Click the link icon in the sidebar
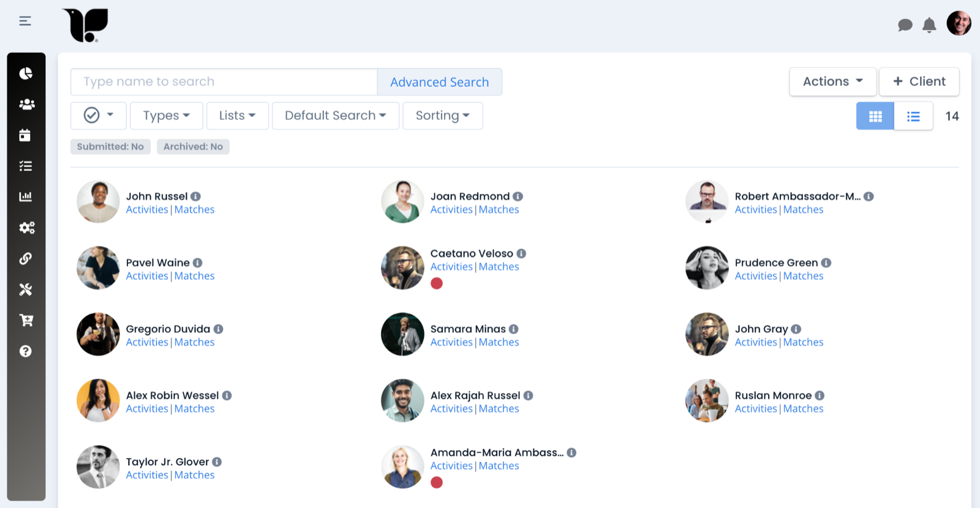The height and width of the screenshot is (508, 980). click(x=25, y=258)
